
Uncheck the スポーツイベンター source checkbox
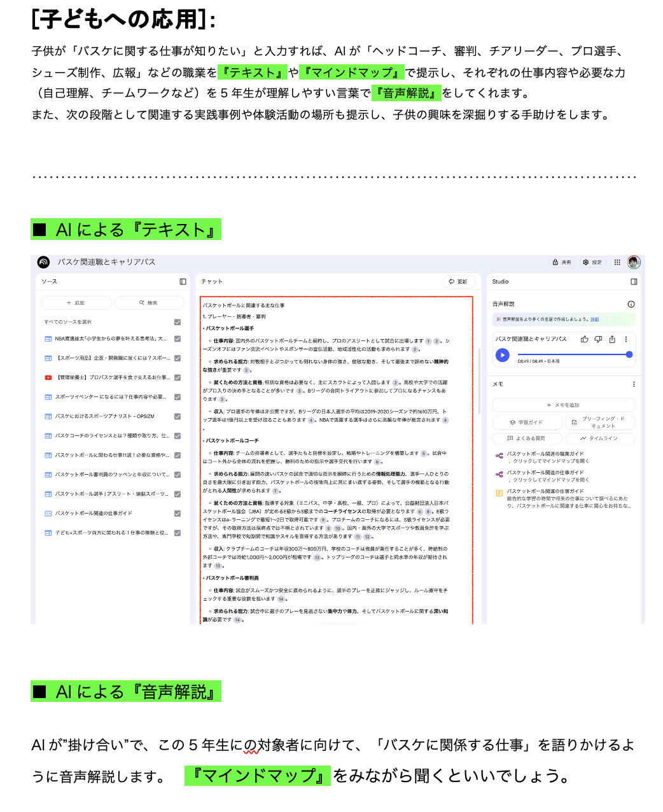178,397
